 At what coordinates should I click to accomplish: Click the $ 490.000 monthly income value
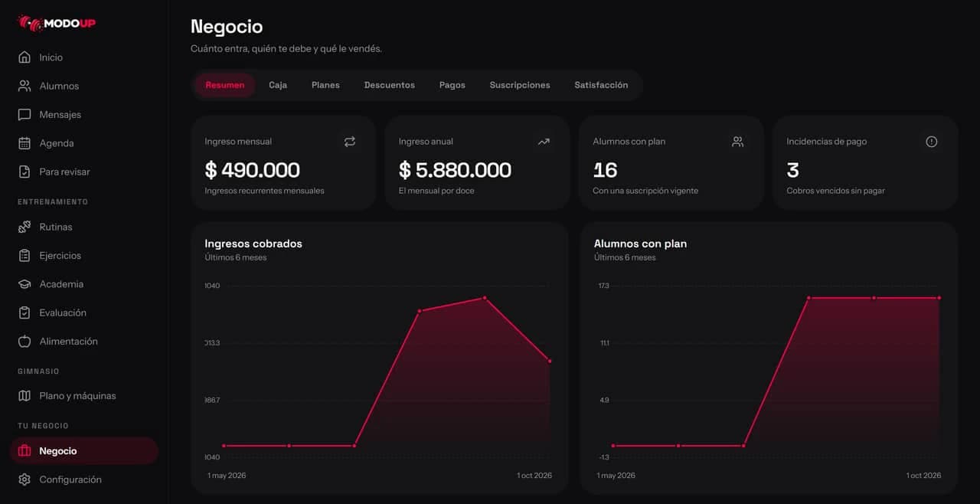coord(253,169)
